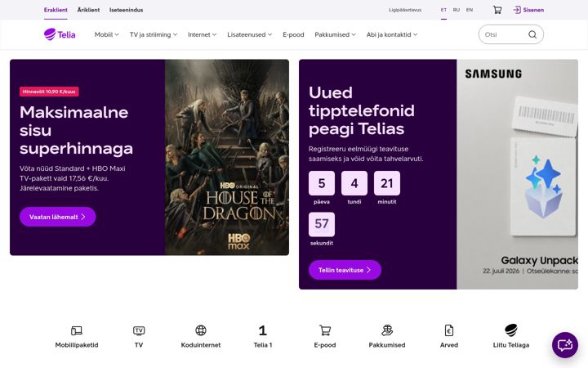This screenshot has width=588, height=368.
Task: Open the Ligipääsetavus link
Action: point(405,10)
